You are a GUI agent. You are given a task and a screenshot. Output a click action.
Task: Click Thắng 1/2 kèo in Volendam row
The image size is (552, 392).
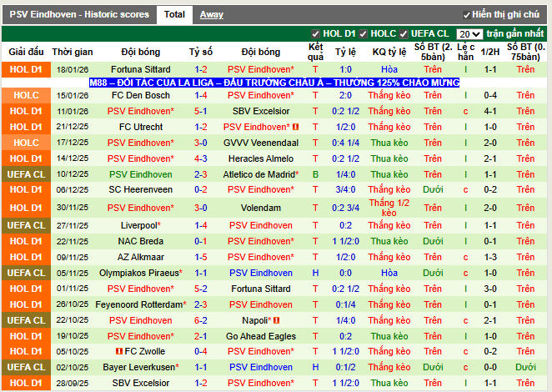coord(389,208)
